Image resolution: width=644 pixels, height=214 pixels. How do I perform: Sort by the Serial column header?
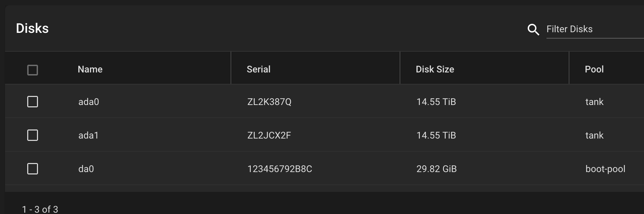coord(258,69)
